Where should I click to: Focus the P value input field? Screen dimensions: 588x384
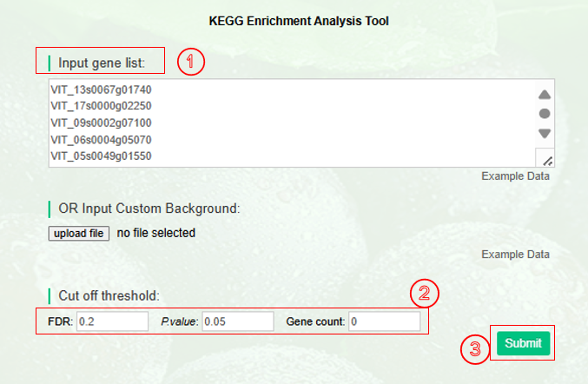coord(238,321)
